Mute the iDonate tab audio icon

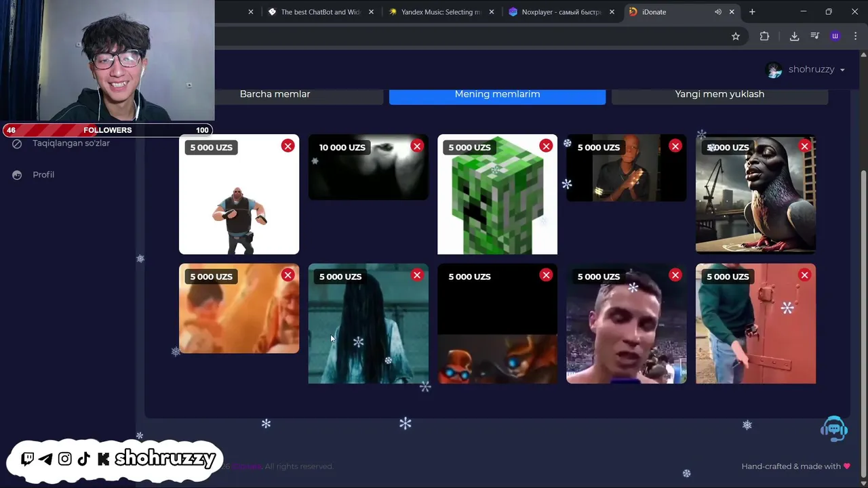click(717, 12)
